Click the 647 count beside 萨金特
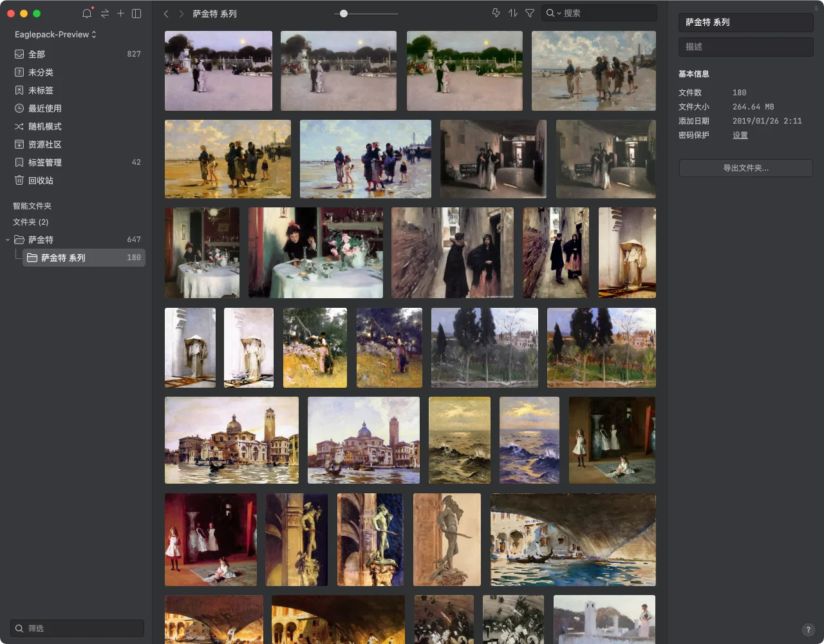824x644 pixels. 134,240
